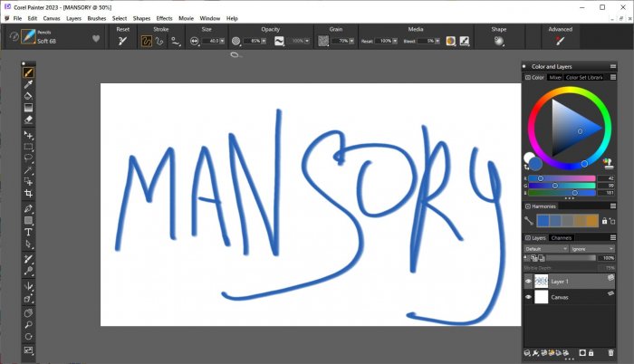
Task: Toggle the Layers panel checkbox icon
Action: coord(528,238)
